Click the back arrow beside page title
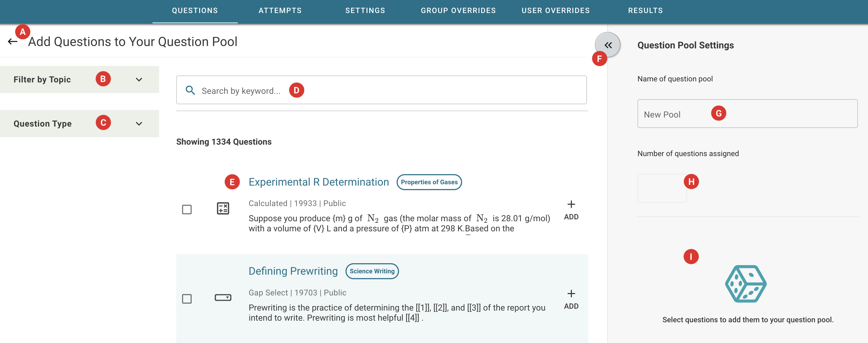This screenshot has height=343, width=868. pos(13,42)
